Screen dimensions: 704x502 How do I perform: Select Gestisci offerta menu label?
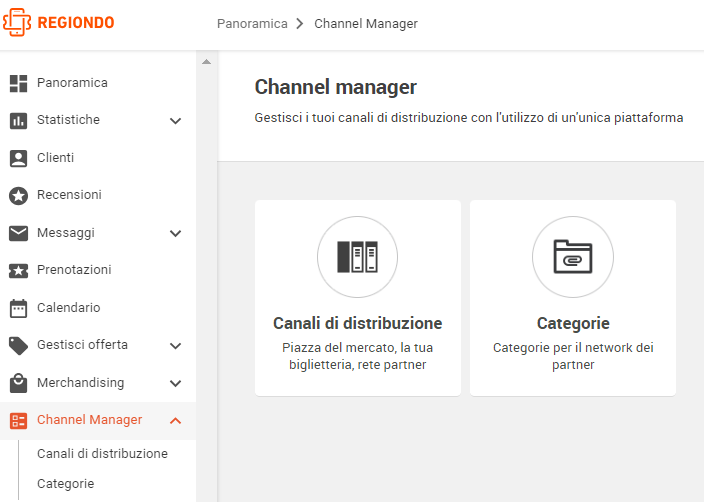point(82,345)
